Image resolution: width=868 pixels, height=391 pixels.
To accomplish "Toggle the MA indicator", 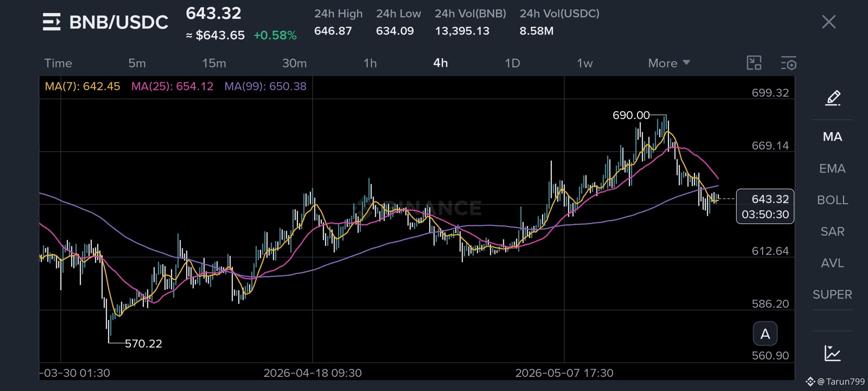I will [833, 137].
